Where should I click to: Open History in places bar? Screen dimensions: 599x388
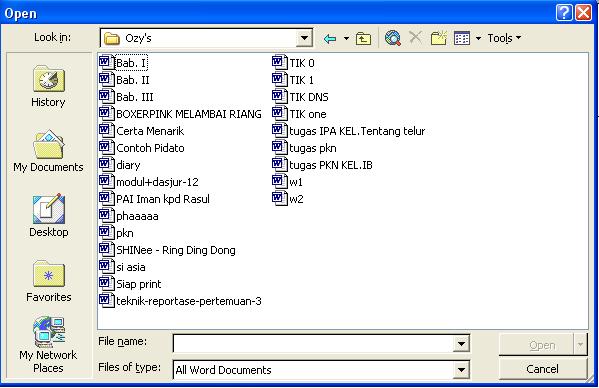(x=48, y=86)
